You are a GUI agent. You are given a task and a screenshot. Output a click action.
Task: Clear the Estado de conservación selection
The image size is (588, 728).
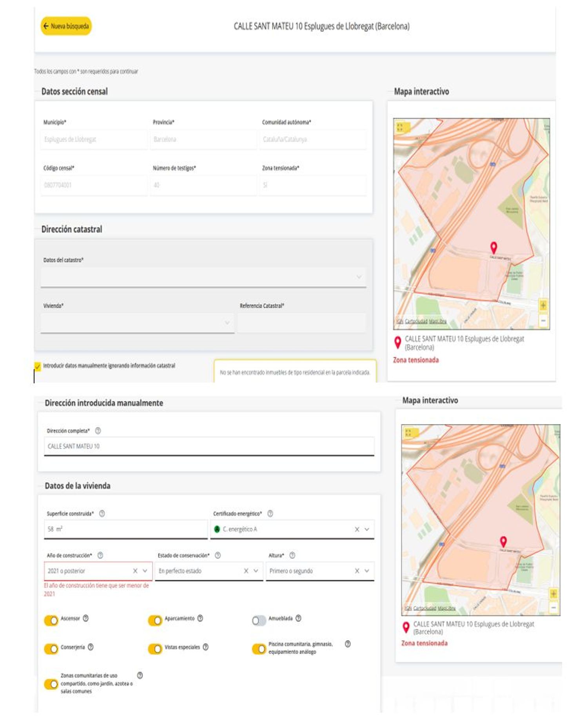[x=246, y=571]
